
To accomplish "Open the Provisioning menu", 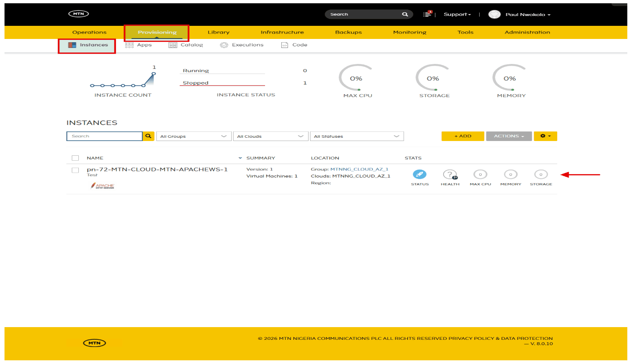I will (157, 32).
